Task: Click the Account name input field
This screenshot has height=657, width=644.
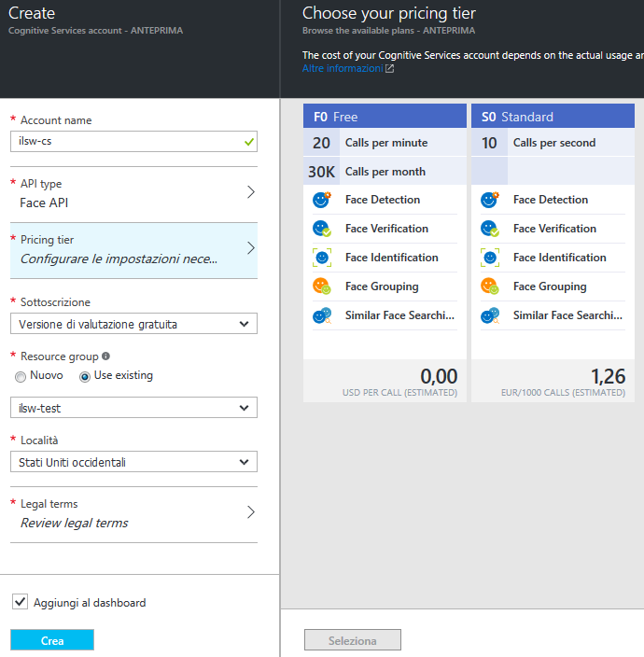Action: pyautogui.click(x=133, y=142)
